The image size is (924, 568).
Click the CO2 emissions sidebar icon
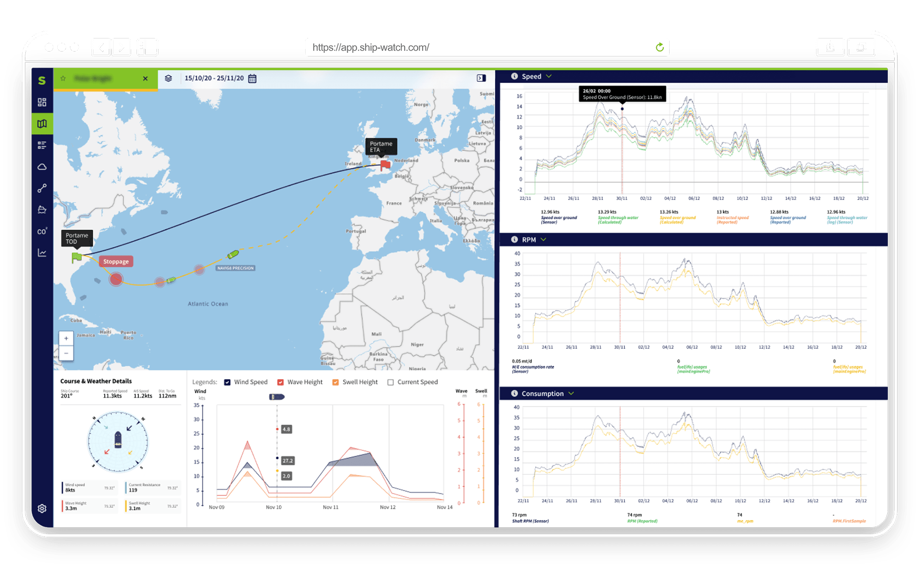click(x=42, y=231)
